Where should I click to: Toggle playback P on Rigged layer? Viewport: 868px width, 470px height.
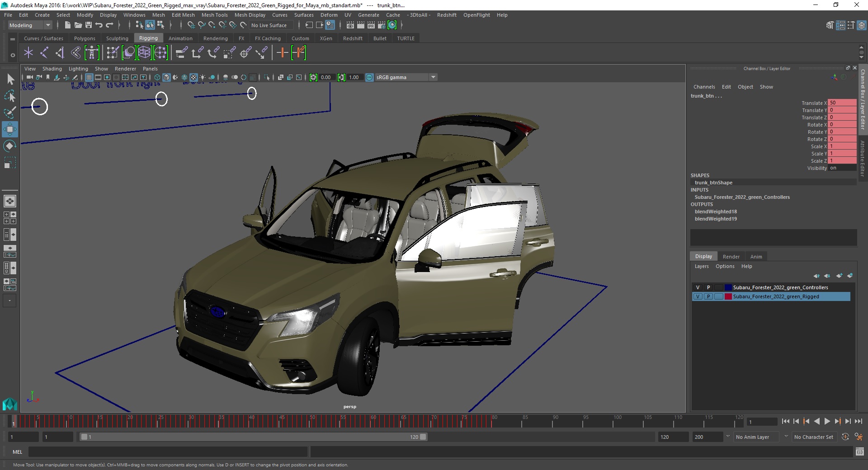(708, 296)
